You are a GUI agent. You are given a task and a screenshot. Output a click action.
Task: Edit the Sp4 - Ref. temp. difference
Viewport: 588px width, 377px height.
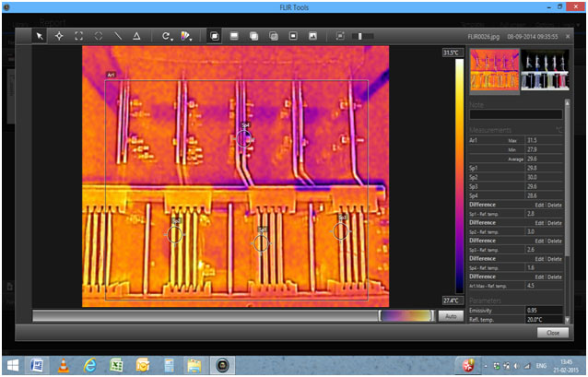[539, 259]
